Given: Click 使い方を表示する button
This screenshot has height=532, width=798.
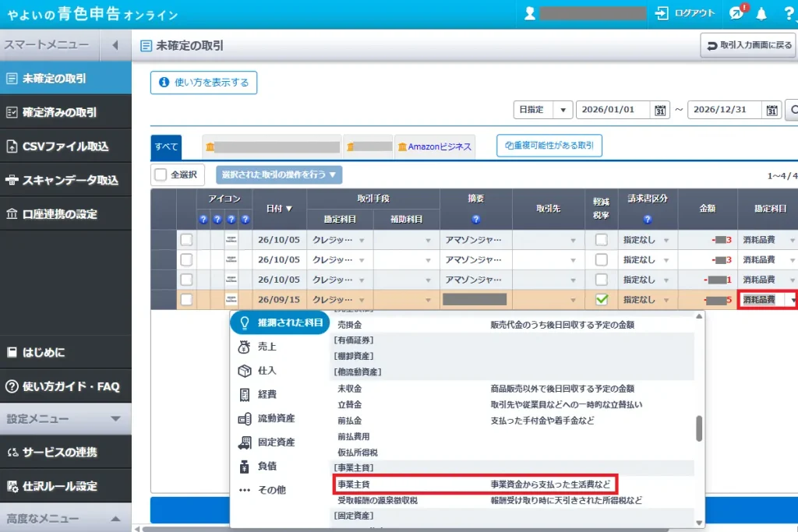Looking at the screenshot, I should click(203, 83).
